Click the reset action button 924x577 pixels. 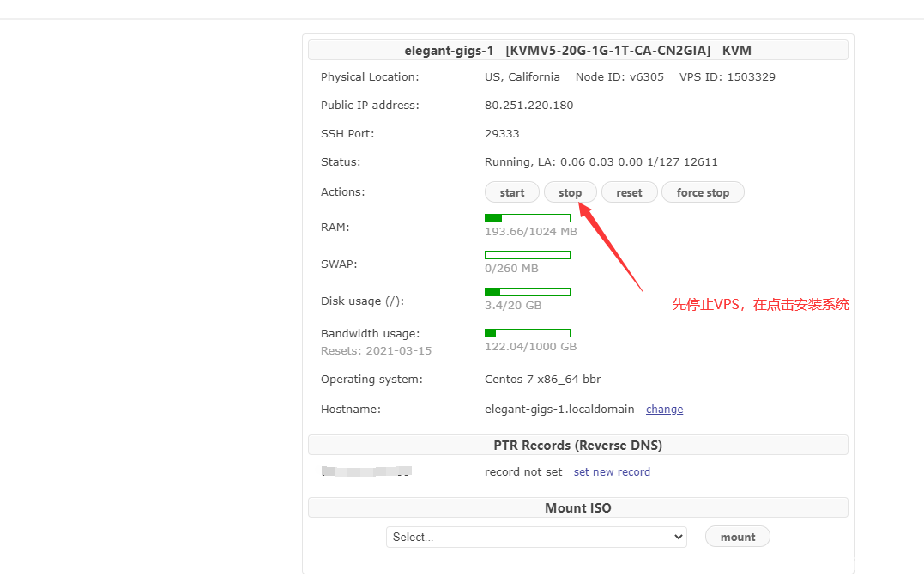(x=629, y=192)
